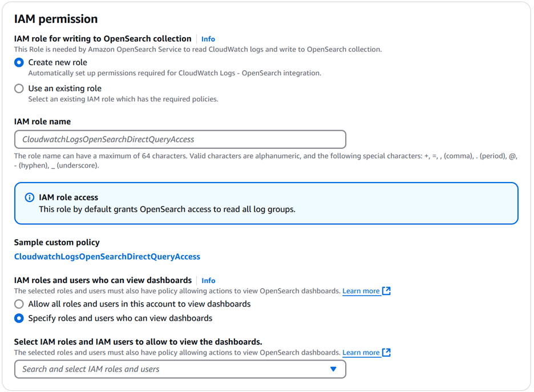This screenshot has height=392, width=534.
Task: Enable "Allow all roles and users in this account to view dashboards"
Action: [x=19, y=304]
